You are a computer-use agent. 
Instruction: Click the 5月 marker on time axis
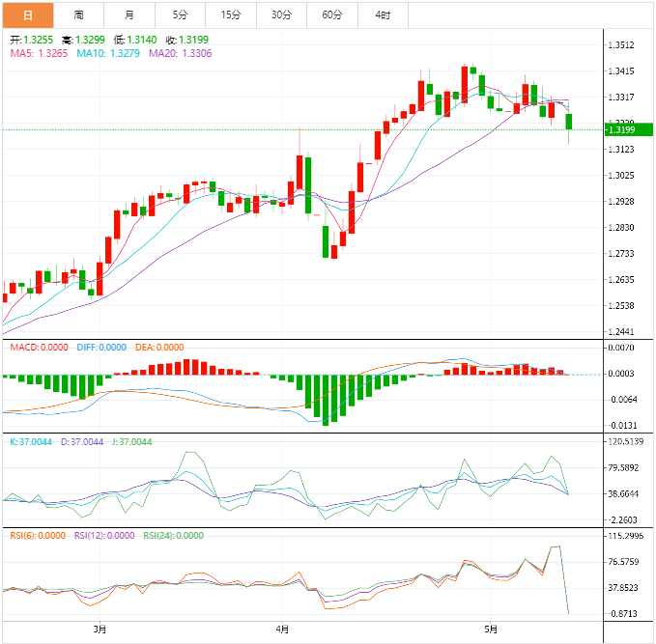point(491,630)
